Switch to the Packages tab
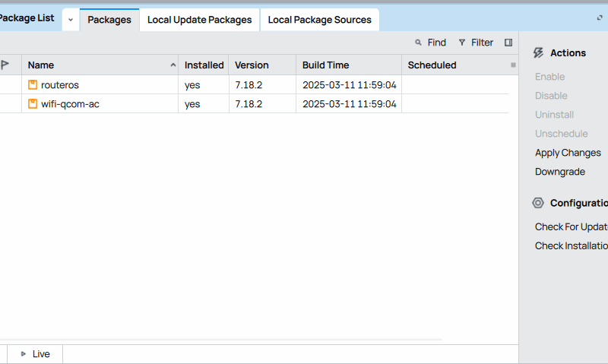The height and width of the screenshot is (364, 608). pyautogui.click(x=109, y=20)
